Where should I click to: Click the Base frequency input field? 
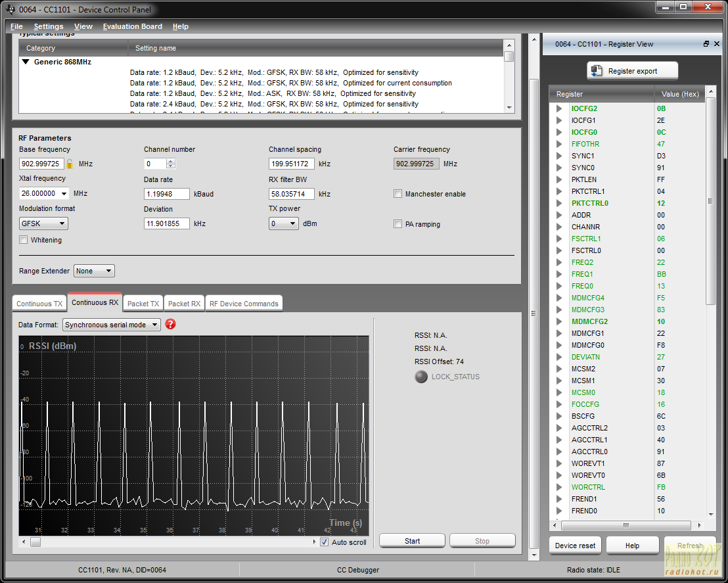coord(41,164)
